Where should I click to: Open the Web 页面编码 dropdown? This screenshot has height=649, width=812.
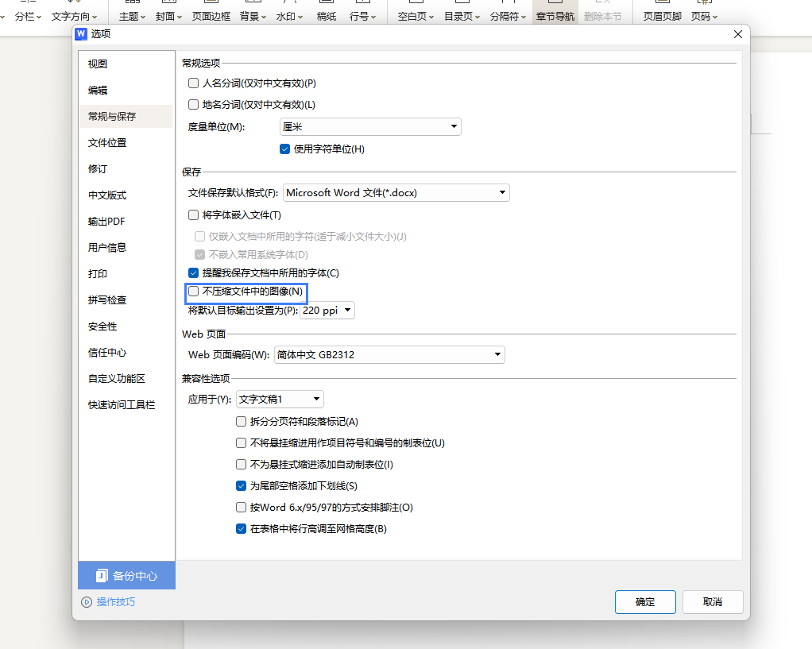click(x=389, y=355)
